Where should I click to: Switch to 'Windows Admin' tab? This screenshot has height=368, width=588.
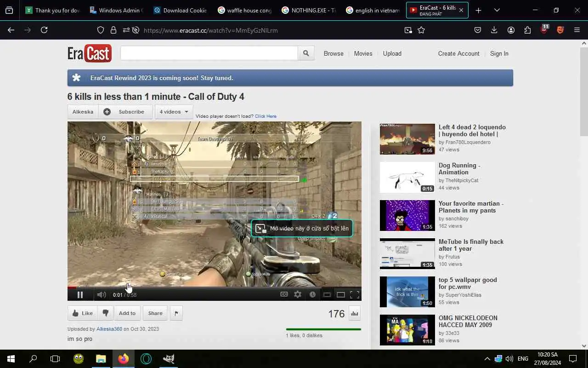[117, 10]
